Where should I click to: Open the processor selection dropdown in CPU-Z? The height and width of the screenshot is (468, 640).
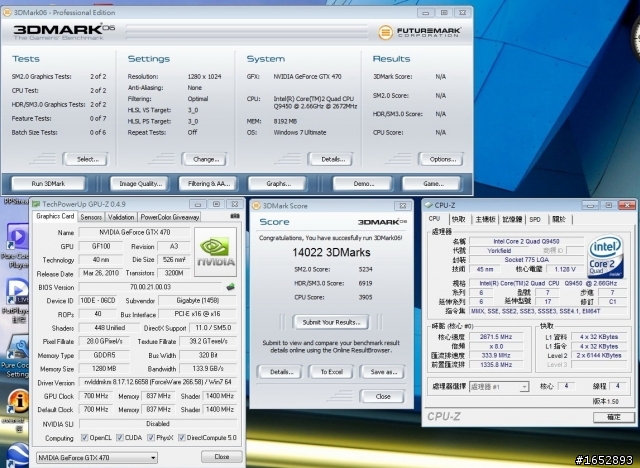(499, 386)
